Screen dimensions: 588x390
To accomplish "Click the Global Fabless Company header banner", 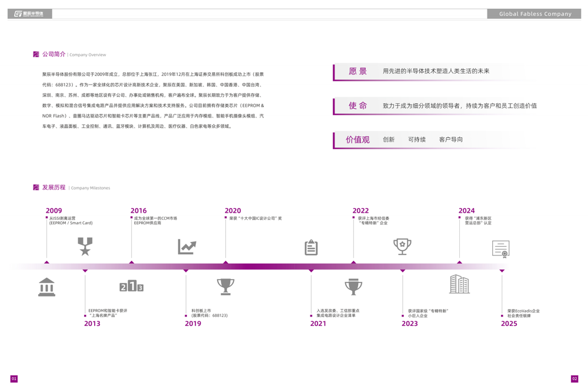I will click(x=534, y=14).
